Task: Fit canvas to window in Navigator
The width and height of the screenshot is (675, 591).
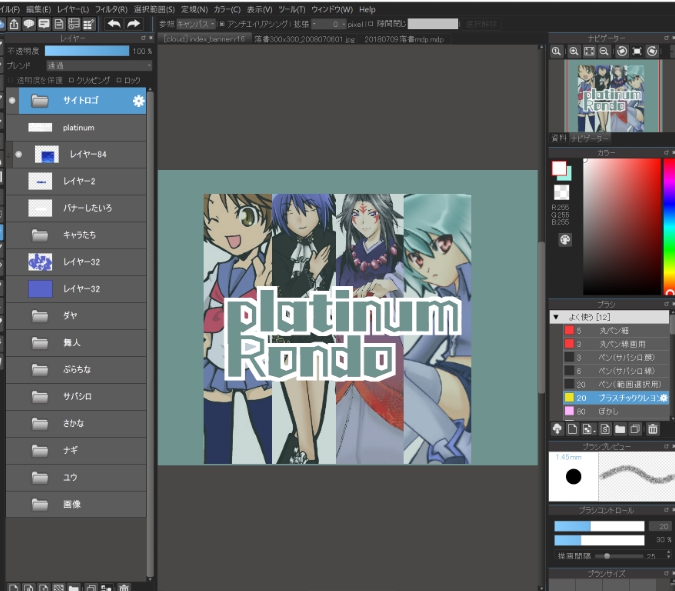Action: tap(589, 52)
